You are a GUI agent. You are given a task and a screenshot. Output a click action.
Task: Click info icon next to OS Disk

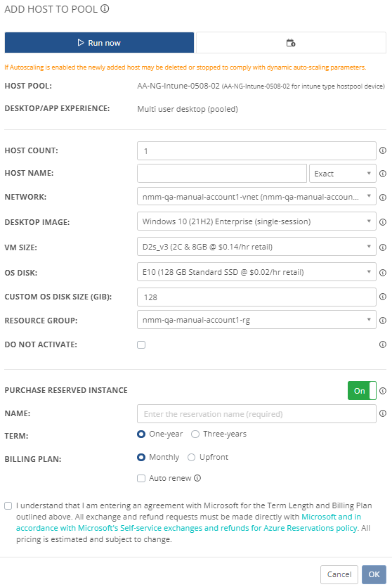383,273
